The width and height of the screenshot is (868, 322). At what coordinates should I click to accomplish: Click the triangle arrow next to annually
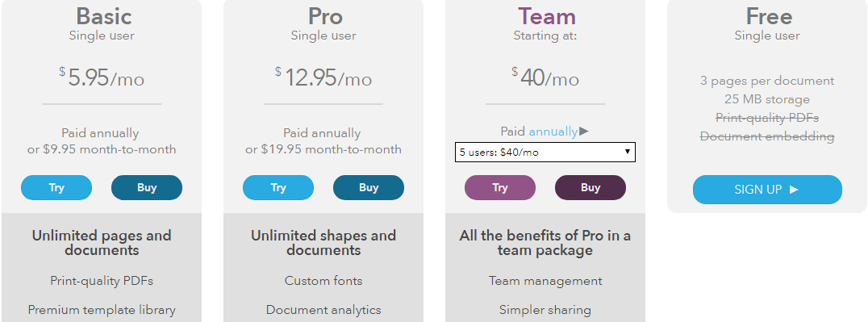584,132
